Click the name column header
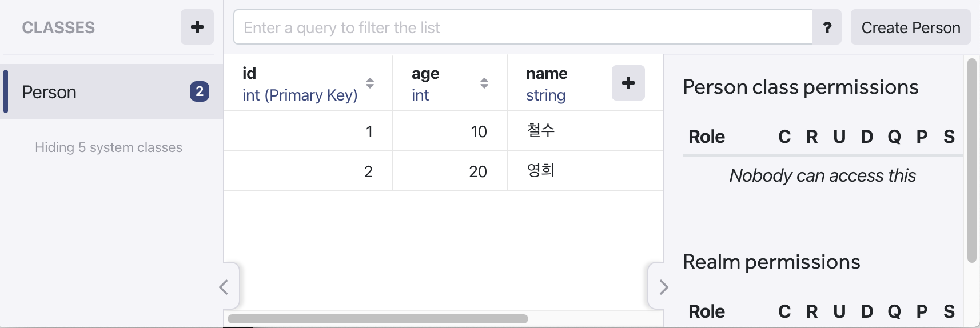 coord(547,74)
